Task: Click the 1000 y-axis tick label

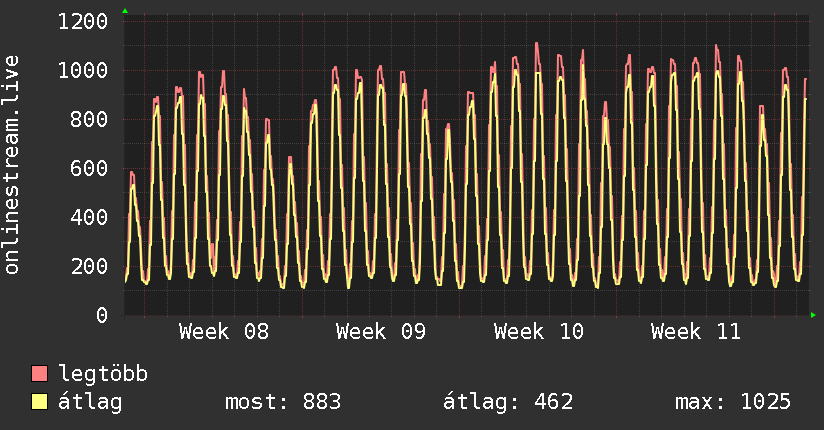Action: (x=83, y=70)
